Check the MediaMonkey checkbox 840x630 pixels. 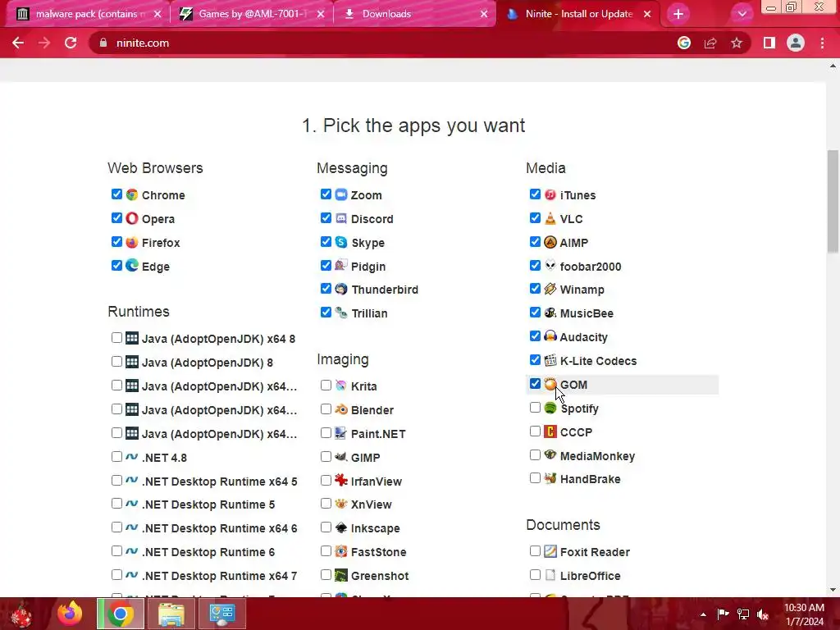tap(535, 454)
